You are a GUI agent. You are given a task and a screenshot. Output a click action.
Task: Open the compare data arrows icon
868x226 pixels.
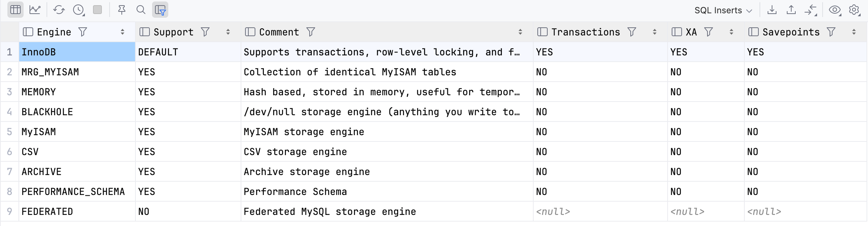tap(810, 10)
